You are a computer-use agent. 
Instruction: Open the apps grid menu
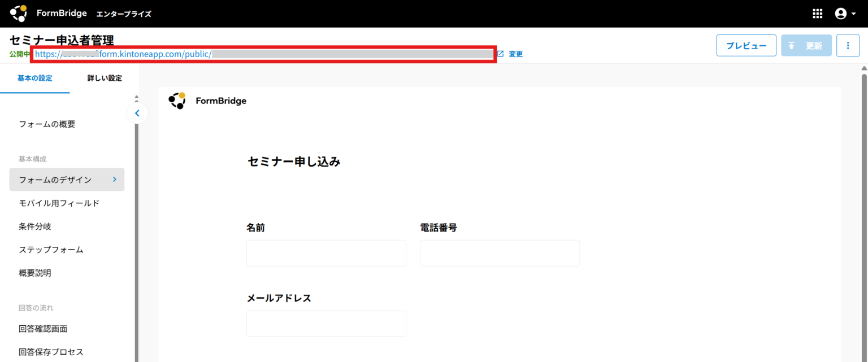817,14
